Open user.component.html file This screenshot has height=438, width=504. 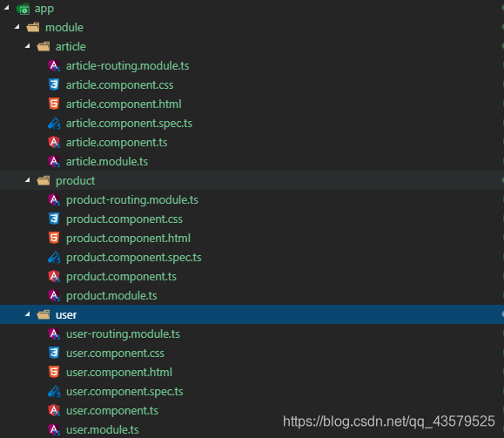(x=119, y=373)
